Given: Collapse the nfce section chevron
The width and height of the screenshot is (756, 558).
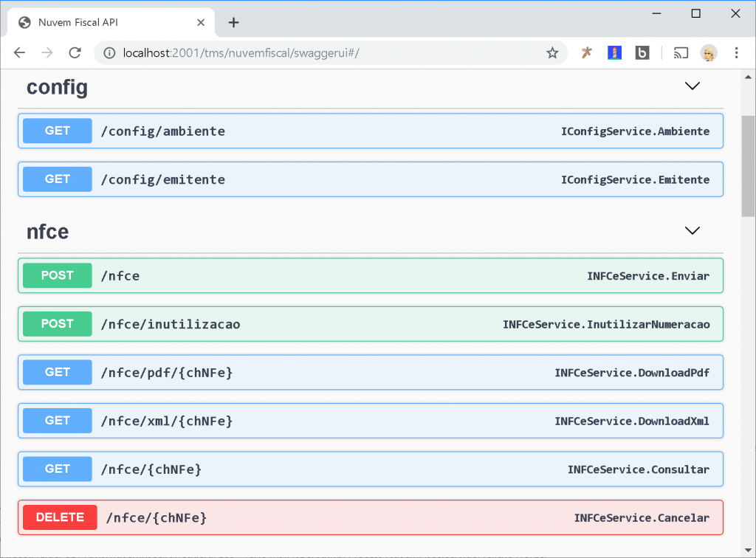Looking at the screenshot, I should click(x=692, y=231).
